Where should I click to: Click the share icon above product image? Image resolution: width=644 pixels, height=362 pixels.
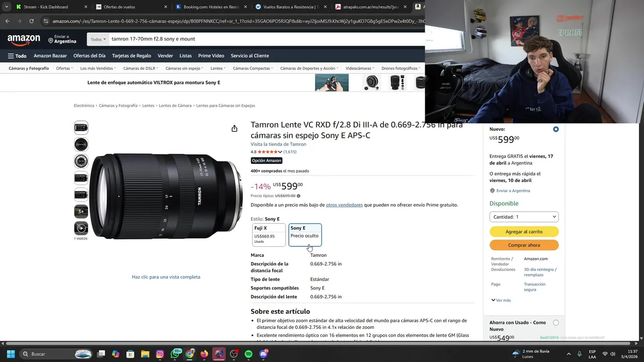(x=234, y=129)
